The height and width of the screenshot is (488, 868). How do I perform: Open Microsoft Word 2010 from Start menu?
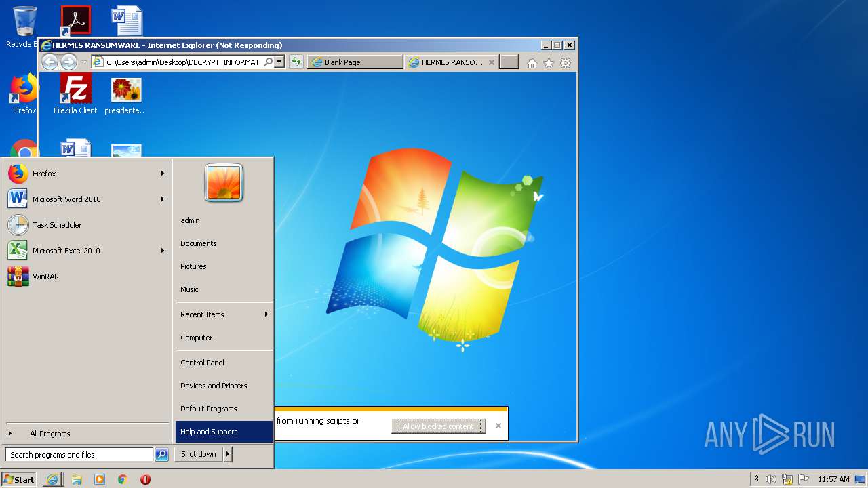(86, 199)
